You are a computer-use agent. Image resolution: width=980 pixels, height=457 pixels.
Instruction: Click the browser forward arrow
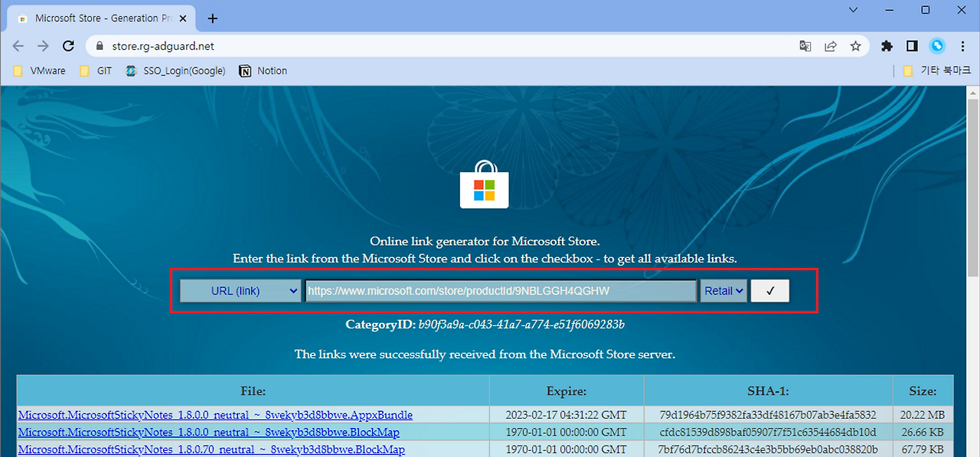(43, 46)
